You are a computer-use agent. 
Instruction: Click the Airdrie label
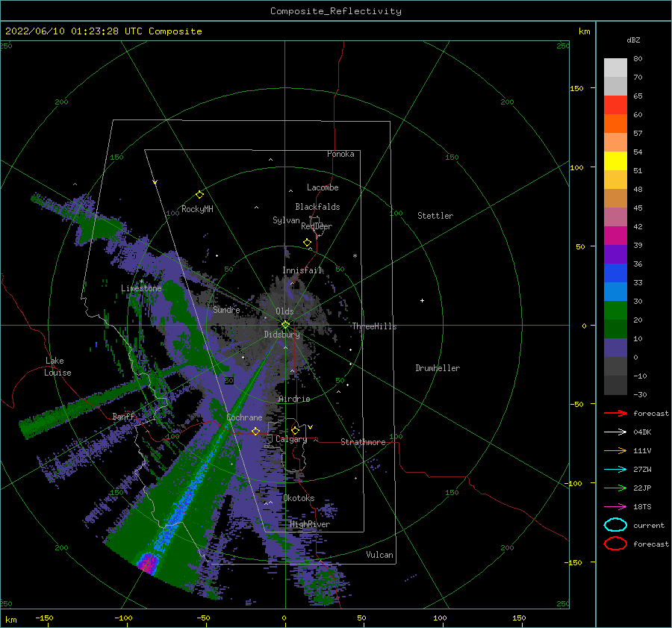(x=294, y=399)
